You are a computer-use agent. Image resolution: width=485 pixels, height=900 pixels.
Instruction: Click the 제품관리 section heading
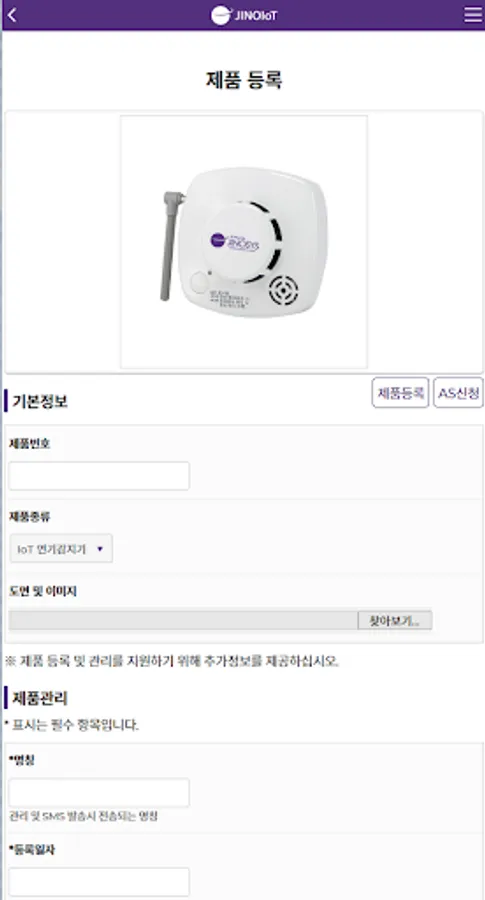point(40,698)
